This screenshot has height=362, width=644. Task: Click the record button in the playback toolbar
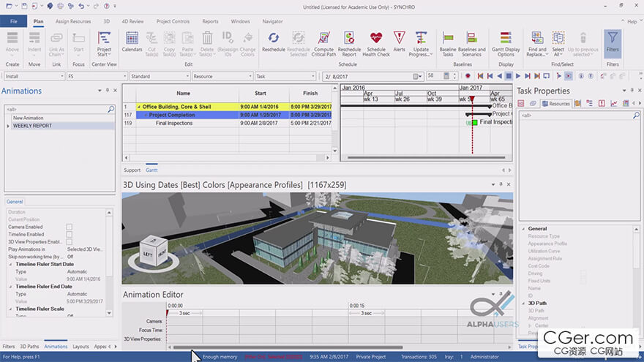pyautogui.click(x=468, y=76)
